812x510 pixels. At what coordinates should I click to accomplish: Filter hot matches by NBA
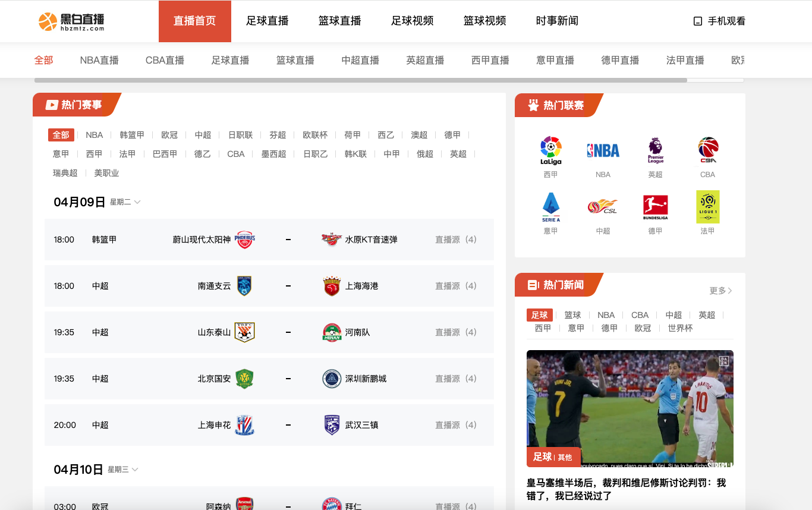click(94, 135)
